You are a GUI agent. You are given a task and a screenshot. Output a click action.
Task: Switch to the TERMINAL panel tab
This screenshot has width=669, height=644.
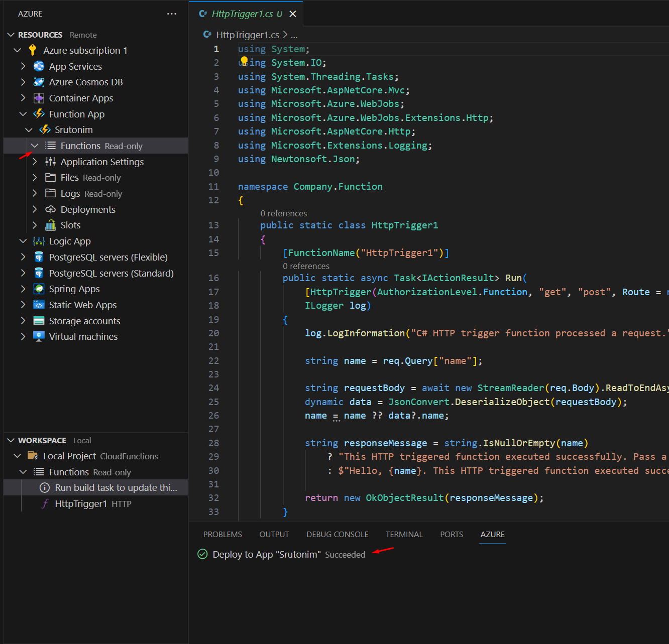click(x=404, y=535)
